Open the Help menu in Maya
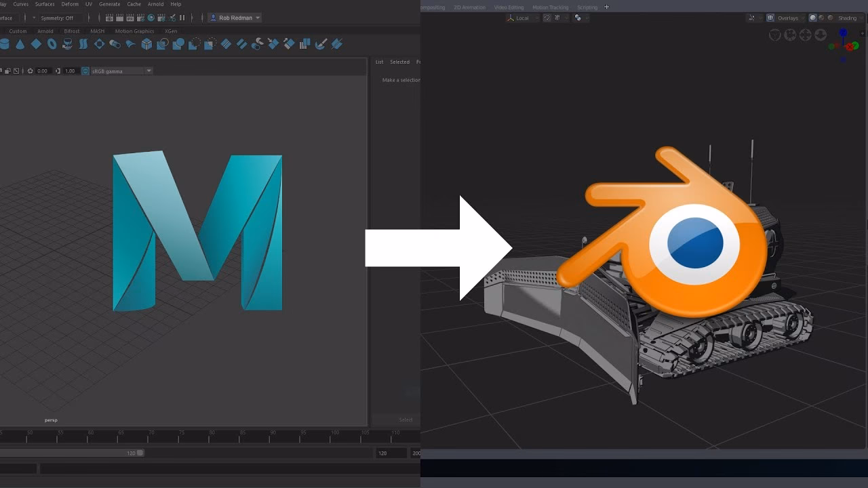This screenshot has width=868, height=488. [x=176, y=4]
